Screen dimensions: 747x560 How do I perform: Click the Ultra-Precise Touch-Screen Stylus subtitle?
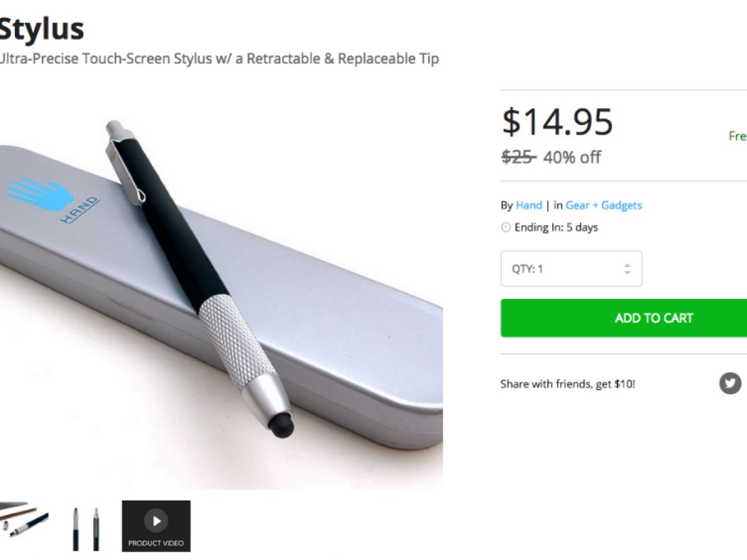[218, 59]
